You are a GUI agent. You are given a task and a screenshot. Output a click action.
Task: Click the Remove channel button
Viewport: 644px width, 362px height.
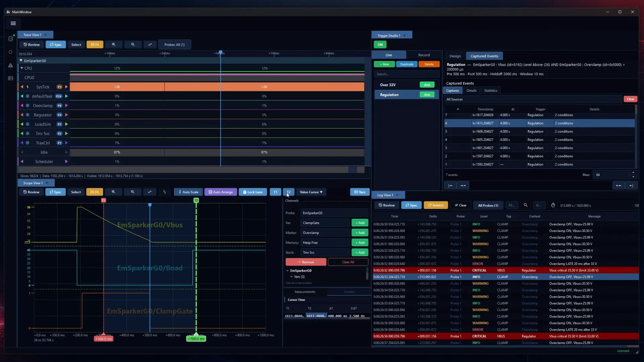[x=306, y=262]
